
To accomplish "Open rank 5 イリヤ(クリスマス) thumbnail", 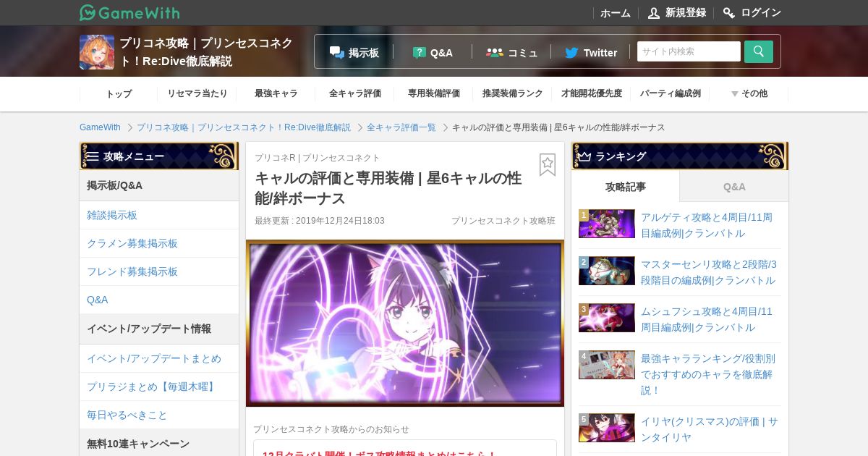I will coord(607,428).
